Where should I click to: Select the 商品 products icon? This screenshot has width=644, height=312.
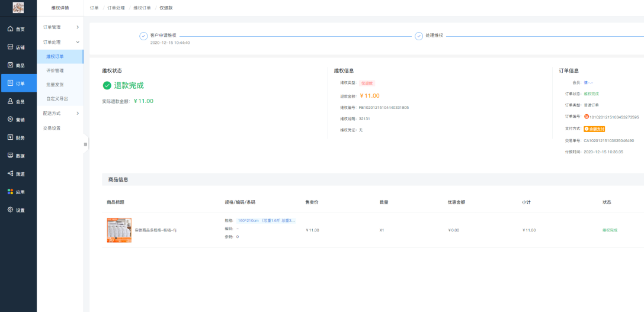(x=10, y=65)
